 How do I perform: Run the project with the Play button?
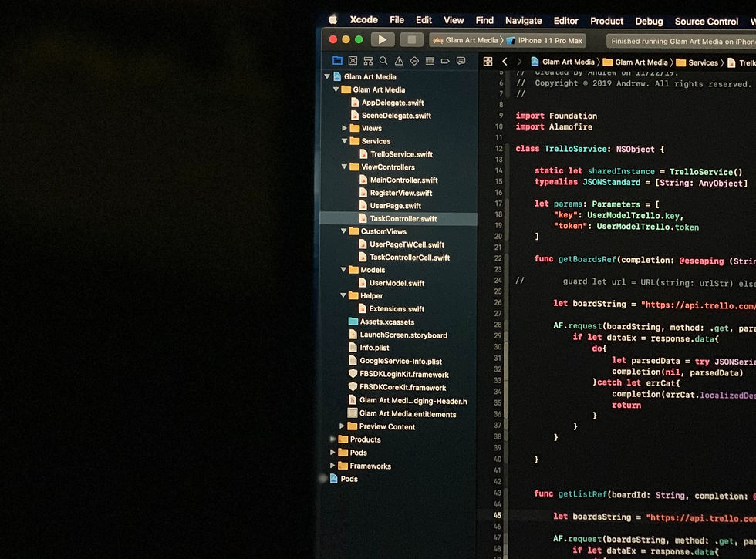click(383, 39)
